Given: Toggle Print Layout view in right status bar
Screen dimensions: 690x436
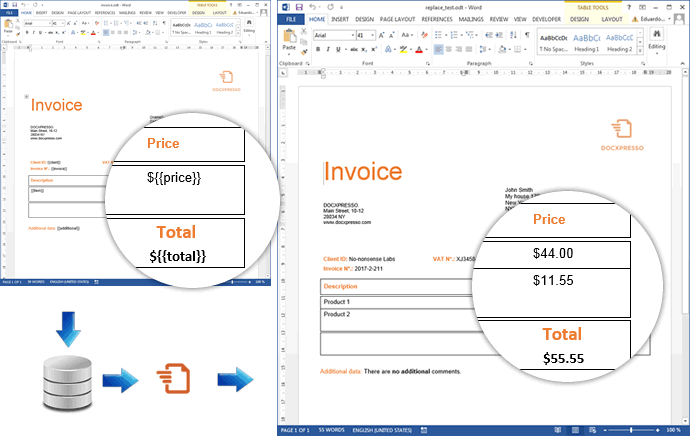Looking at the screenshot, I should pos(575,430).
